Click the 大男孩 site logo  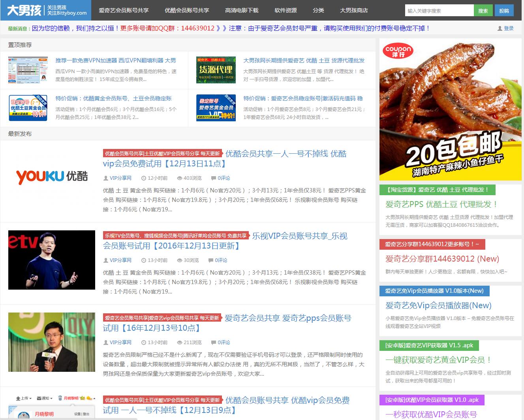coord(46,10)
